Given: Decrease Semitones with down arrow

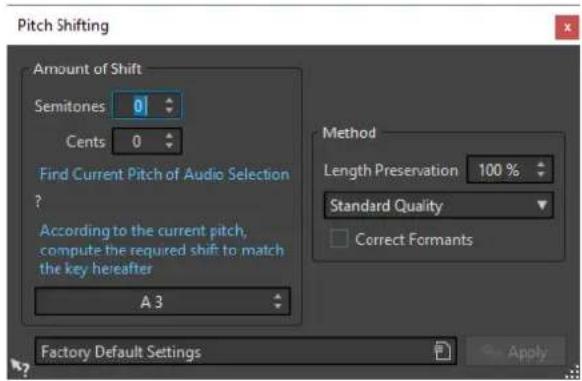Looking at the screenshot, I should pos(169,111).
